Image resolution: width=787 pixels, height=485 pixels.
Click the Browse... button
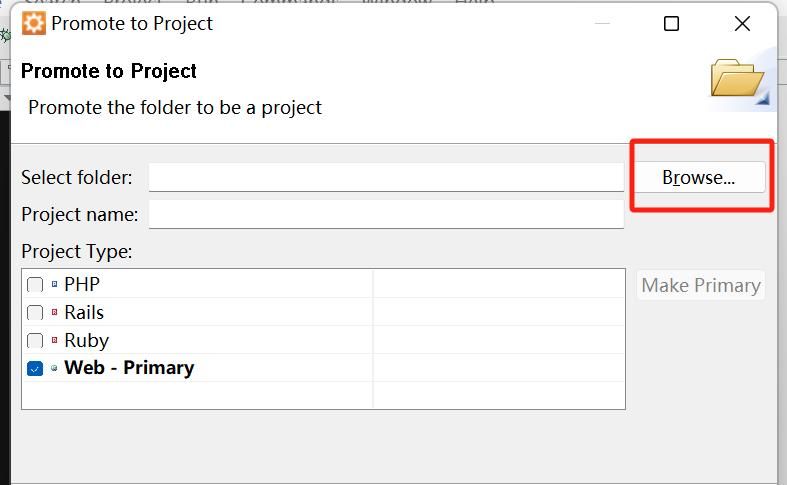click(x=699, y=178)
